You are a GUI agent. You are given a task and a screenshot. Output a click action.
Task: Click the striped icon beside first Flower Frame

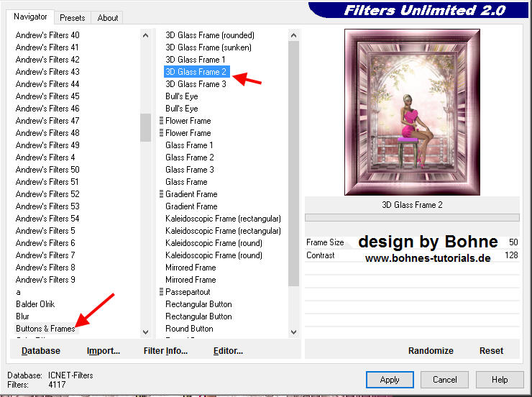coord(161,121)
